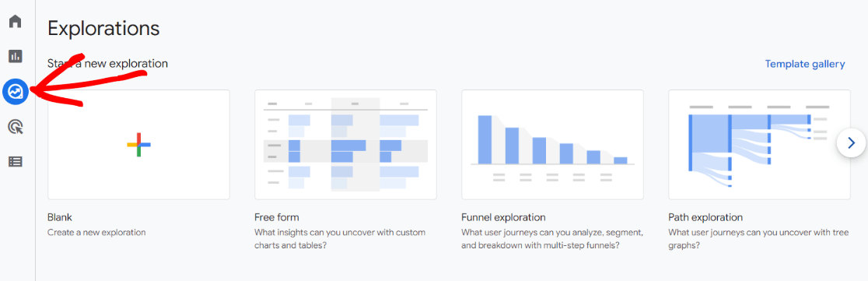Click the colorful plus icon for Blank
Image resolution: width=868 pixels, height=281 pixels.
pyautogui.click(x=139, y=145)
